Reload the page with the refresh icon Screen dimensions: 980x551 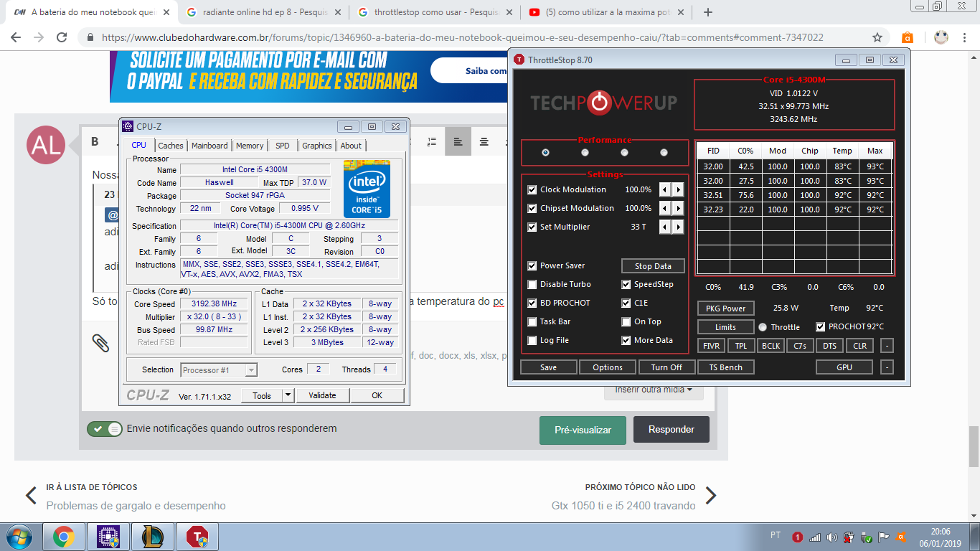[62, 37]
